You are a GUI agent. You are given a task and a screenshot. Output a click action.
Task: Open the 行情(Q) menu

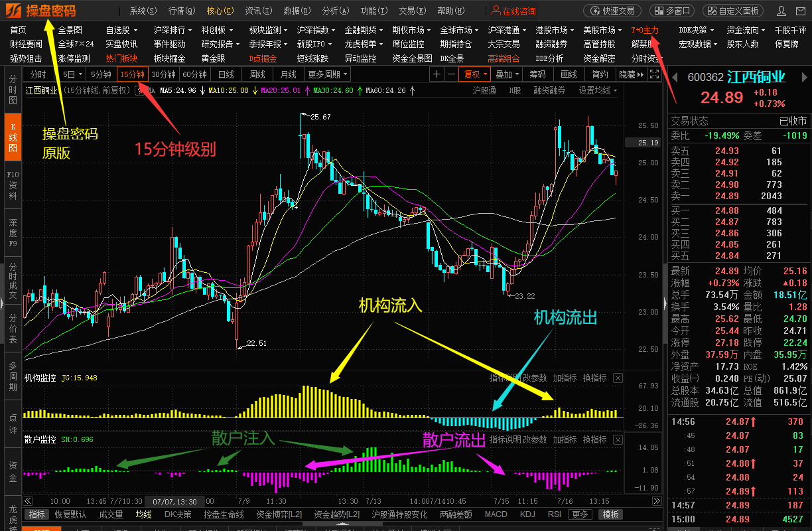coord(182,11)
